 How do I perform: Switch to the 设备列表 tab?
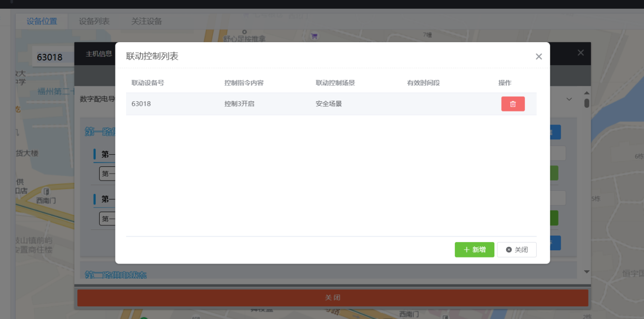click(x=94, y=21)
